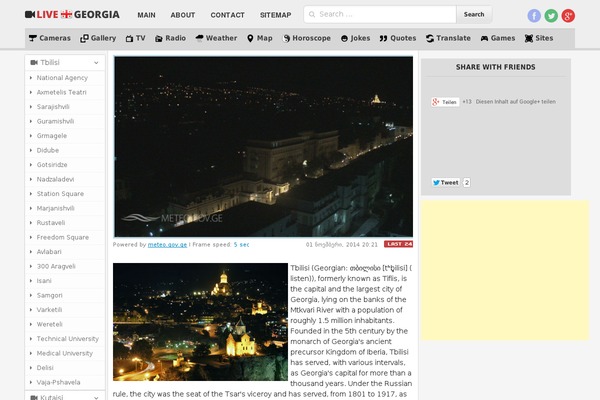
Task: Open the Weather navbar label
Action: [x=222, y=38]
